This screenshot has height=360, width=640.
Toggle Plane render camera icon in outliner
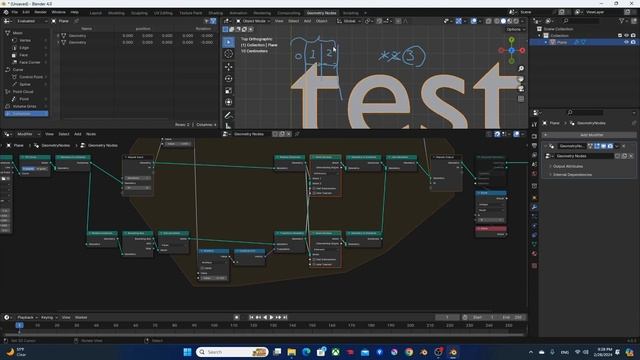(x=633, y=42)
